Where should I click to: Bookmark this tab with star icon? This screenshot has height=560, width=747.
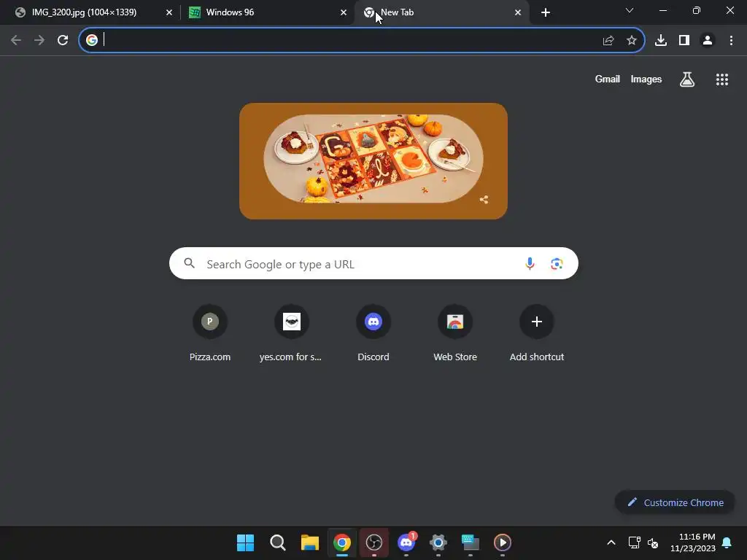pyautogui.click(x=632, y=41)
